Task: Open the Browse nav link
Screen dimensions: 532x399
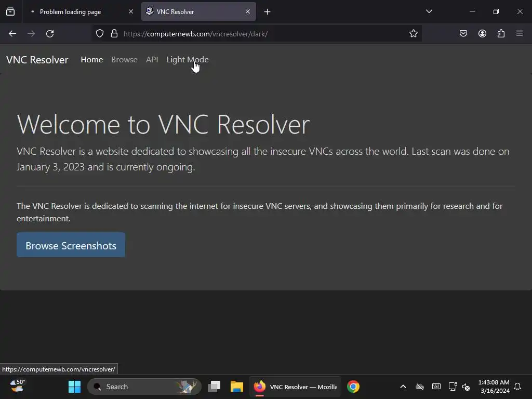Action: point(124,60)
